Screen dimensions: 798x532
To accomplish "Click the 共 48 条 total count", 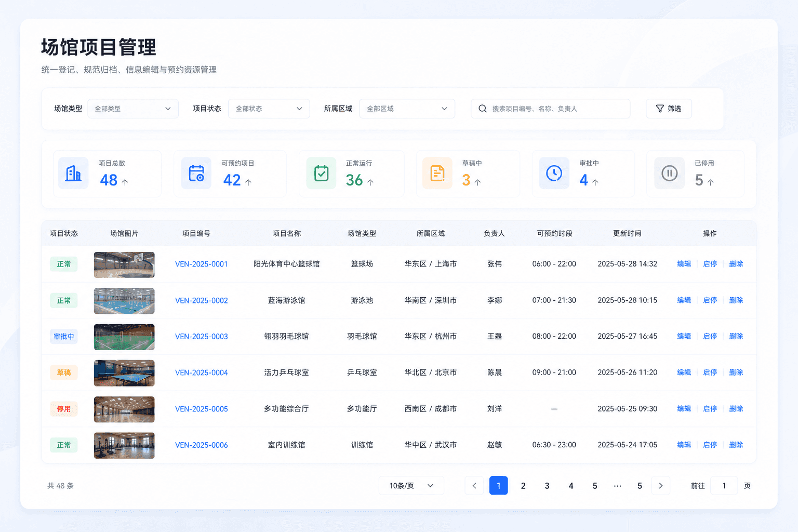I will coord(60,486).
